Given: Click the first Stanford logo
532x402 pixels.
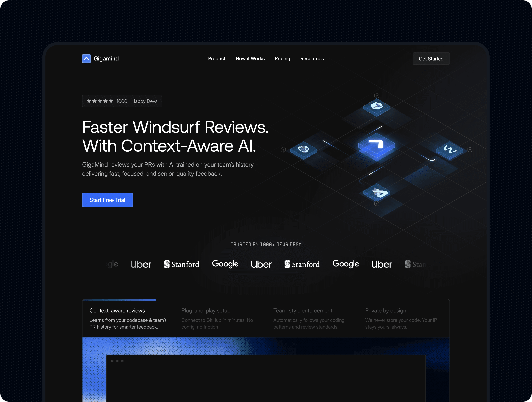Looking at the screenshot, I should [182, 264].
